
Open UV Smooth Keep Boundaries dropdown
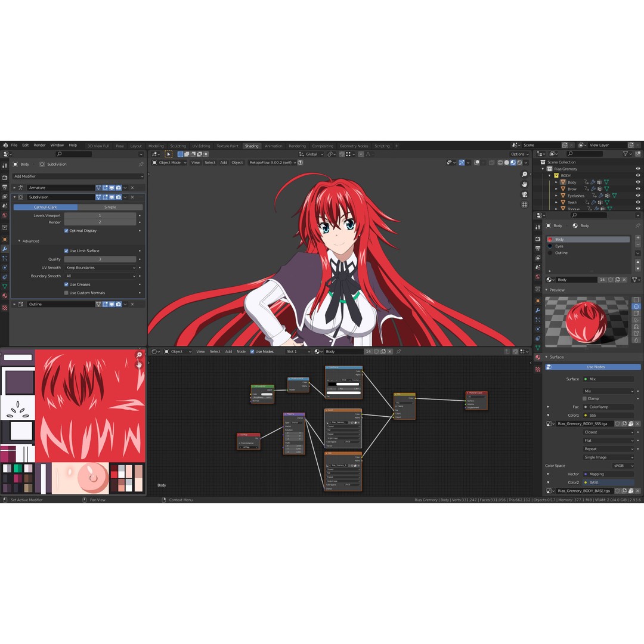tap(100, 268)
